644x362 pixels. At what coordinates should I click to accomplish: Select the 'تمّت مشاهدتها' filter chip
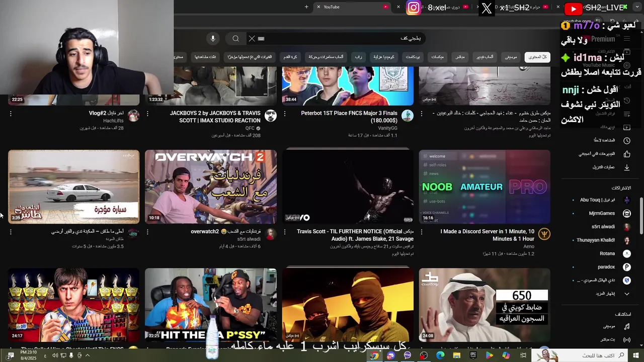tap(205, 57)
